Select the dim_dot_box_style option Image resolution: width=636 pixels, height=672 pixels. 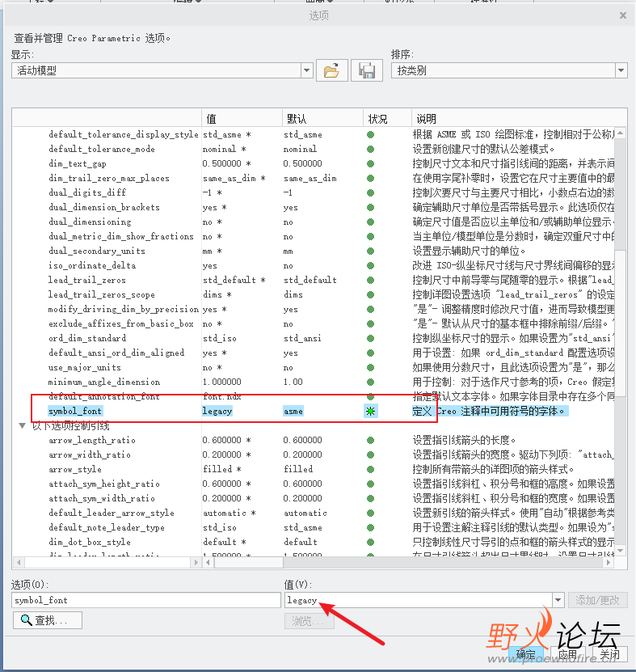pos(89,542)
